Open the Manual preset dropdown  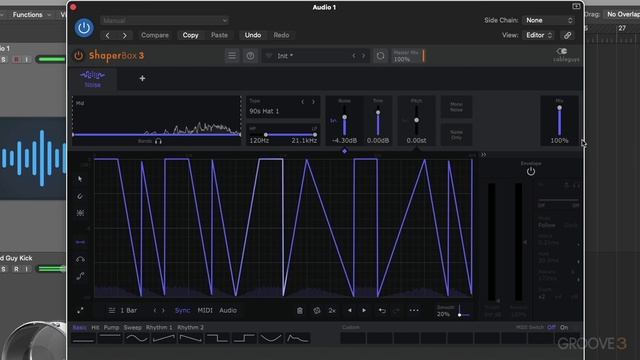[x=164, y=20]
